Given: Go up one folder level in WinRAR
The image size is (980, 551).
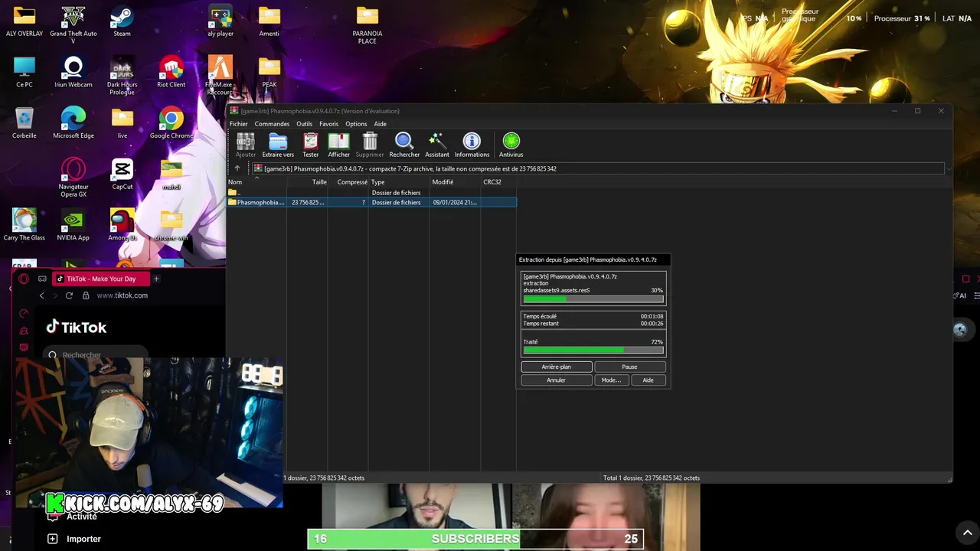Looking at the screenshot, I should point(237,168).
